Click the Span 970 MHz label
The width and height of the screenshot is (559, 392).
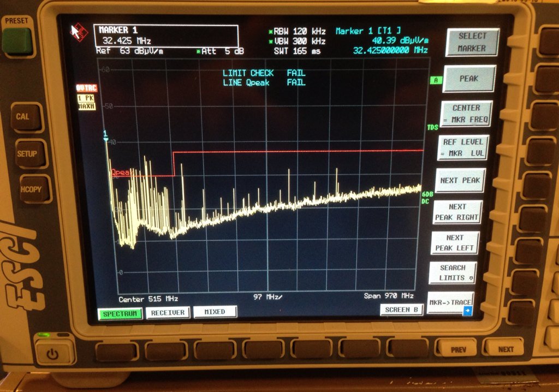click(x=389, y=296)
